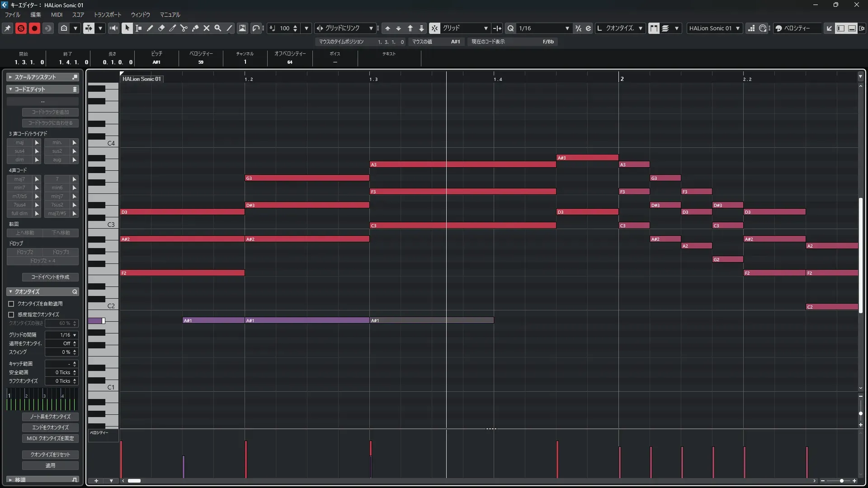Select the Mute X tool
The width and height of the screenshot is (868, 488).
tap(207, 28)
